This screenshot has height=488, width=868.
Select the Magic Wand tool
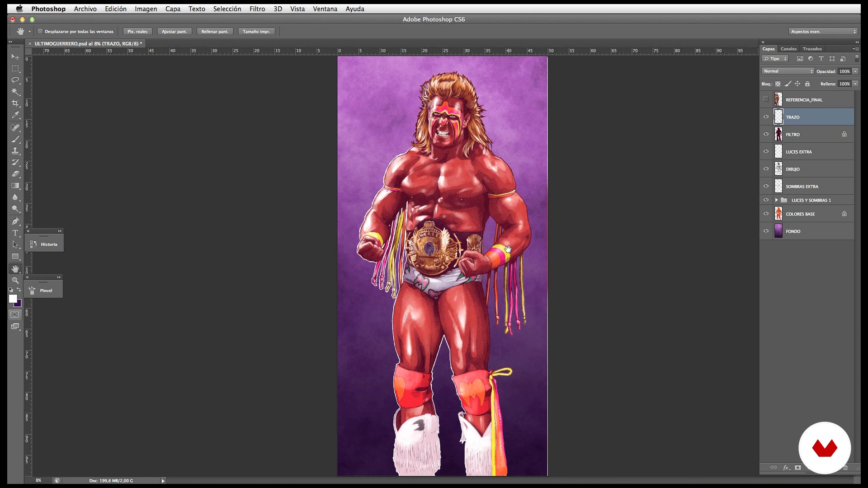point(15,92)
